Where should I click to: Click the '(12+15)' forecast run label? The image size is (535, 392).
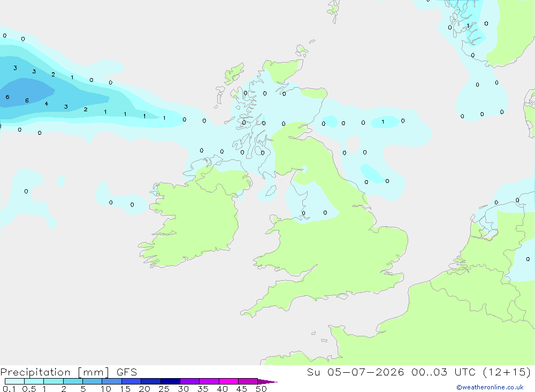tap(507, 372)
